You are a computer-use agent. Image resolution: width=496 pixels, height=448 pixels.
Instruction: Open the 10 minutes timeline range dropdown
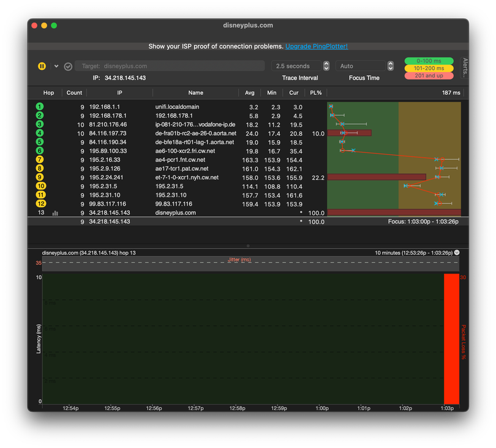click(x=457, y=252)
